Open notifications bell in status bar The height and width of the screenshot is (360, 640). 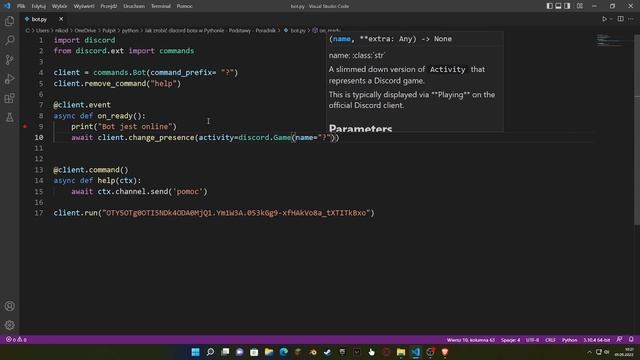pos(631,339)
